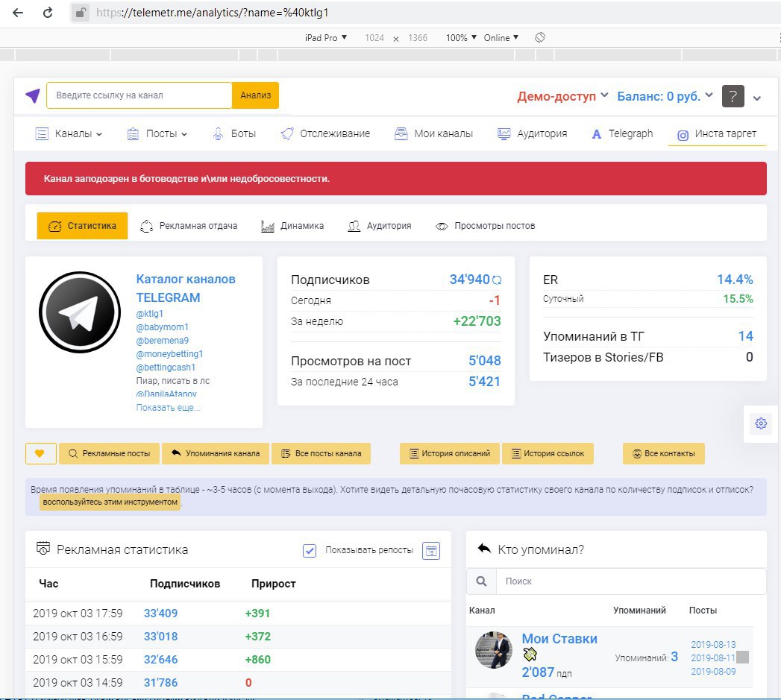Open Инста таргет menu item
Viewport: 781px width, 700px height.
717,134
